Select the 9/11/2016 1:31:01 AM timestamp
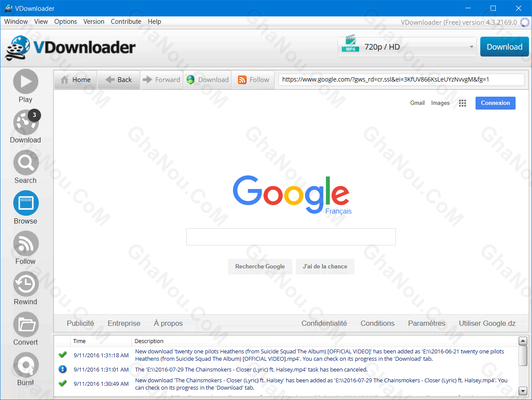532x400 pixels. point(101,369)
